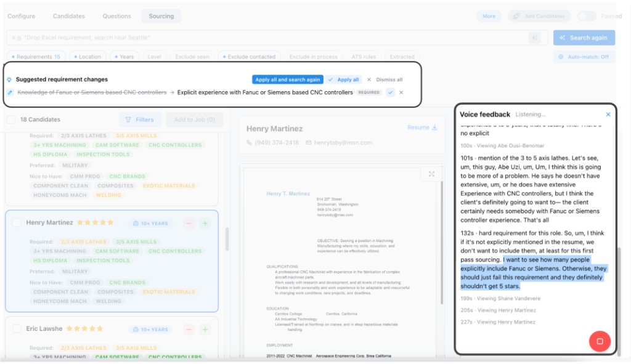Open the Location filter chip
The height and width of the screenshot is (364, 631).
tap(88, 57)
